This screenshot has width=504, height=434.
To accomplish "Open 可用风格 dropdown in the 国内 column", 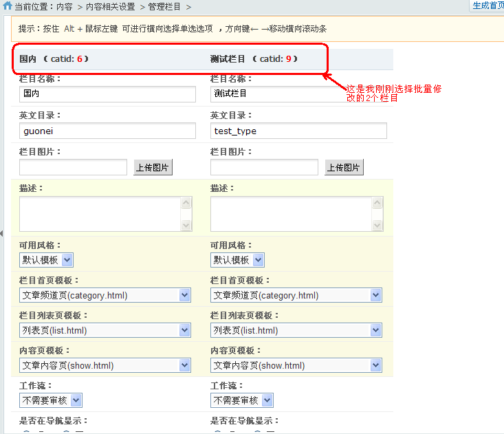I will (x=47, y=260).
